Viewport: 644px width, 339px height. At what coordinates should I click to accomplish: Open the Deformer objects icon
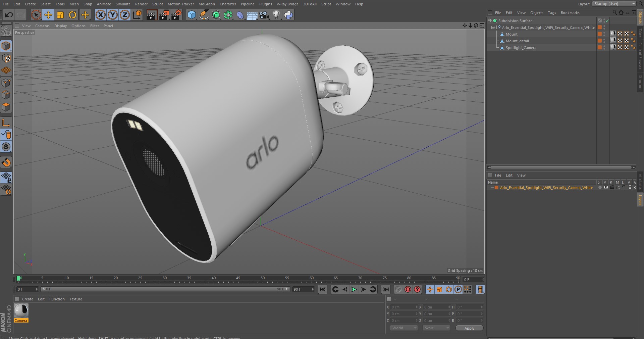(x=240, y=15)
